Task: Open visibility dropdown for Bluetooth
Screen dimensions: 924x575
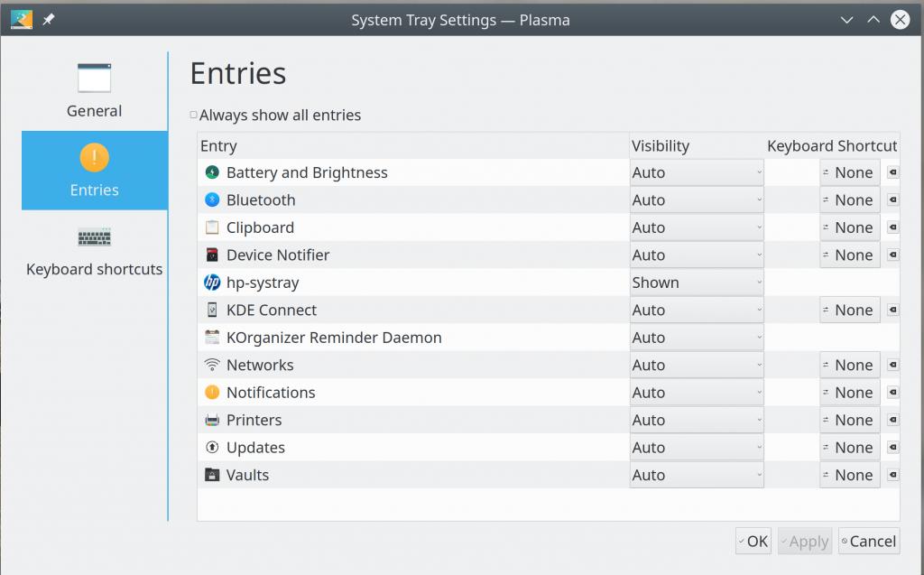Action: pos(697,200)
